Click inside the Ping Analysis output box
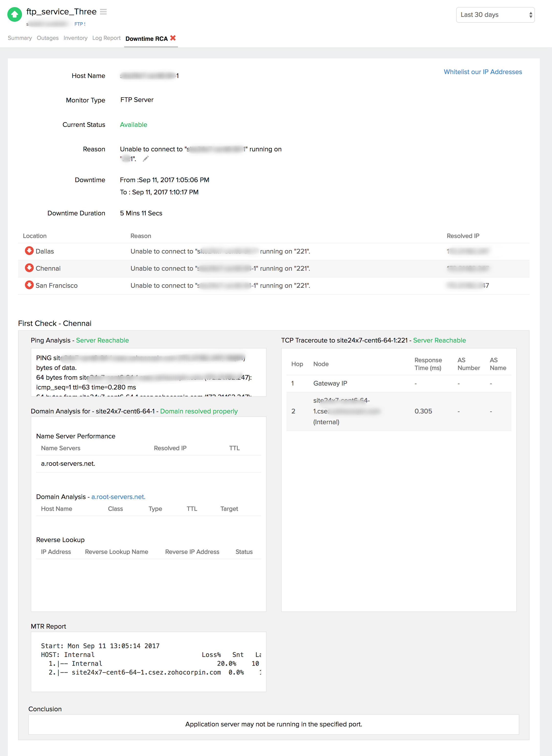Image resolution: width=552 pixels, height=756 pixels. point(148,373)
